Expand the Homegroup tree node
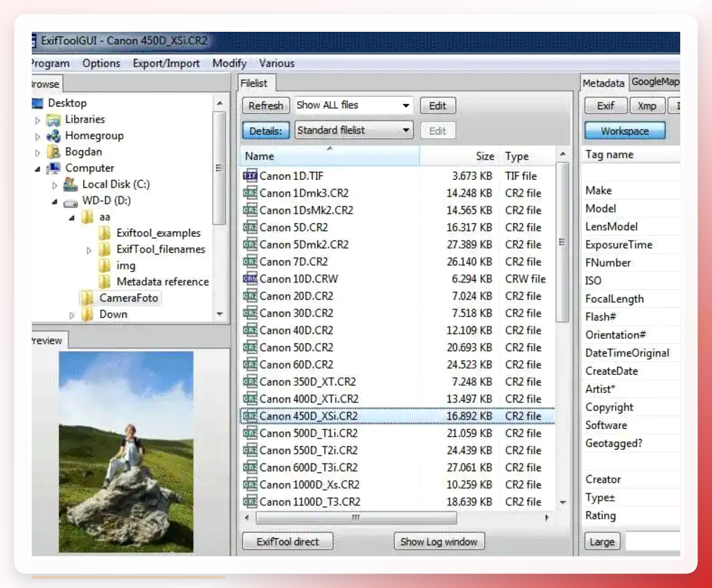 pyautogui.click(x=38, y=137)
